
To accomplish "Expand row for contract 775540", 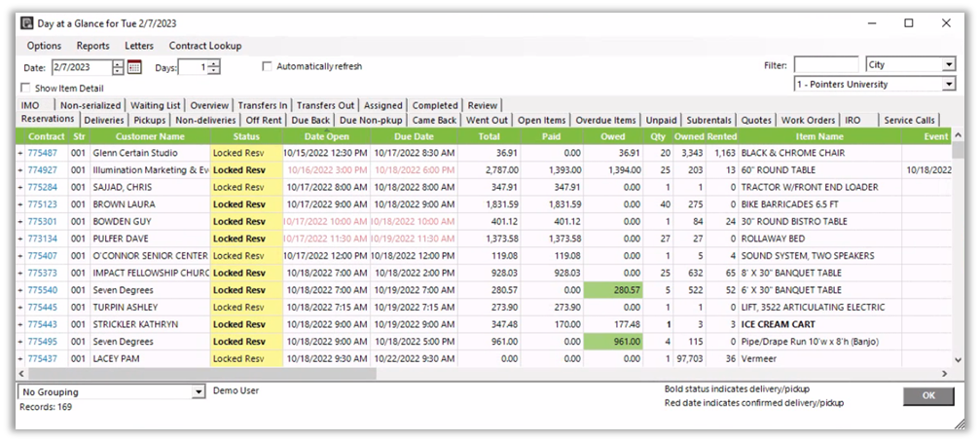I will point(20,290).
